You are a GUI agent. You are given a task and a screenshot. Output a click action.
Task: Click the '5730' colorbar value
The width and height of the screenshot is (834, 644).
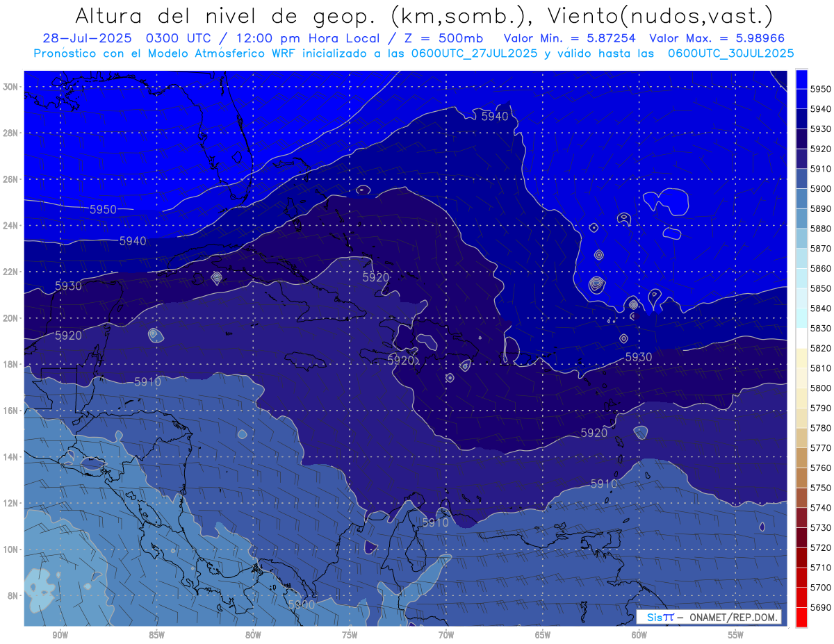[x=820, y=527]
